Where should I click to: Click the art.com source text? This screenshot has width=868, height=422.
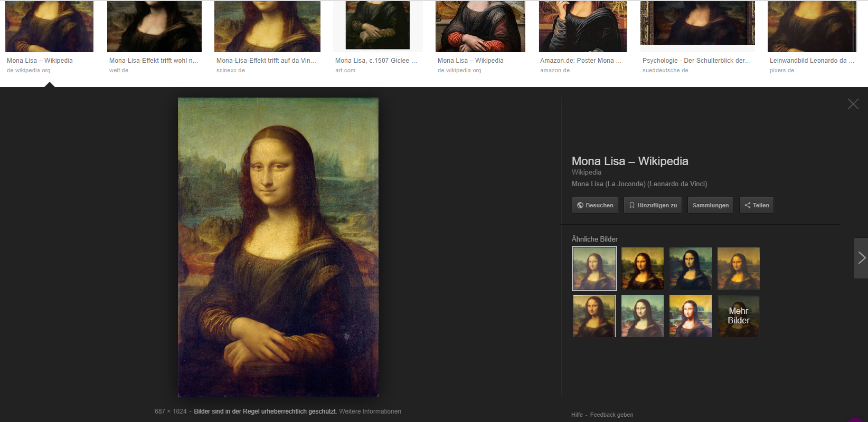345,70
